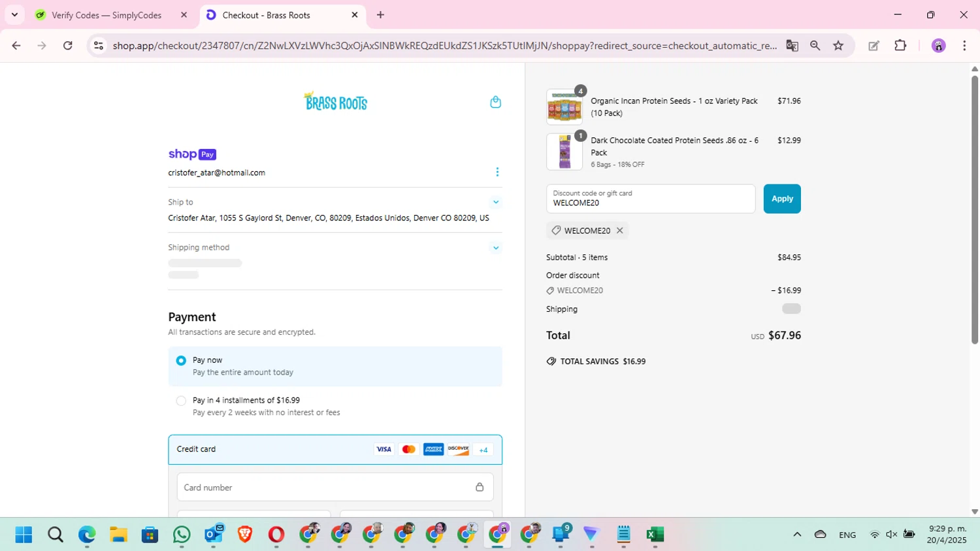Click the translate page icon in address bar

point(792,46)
